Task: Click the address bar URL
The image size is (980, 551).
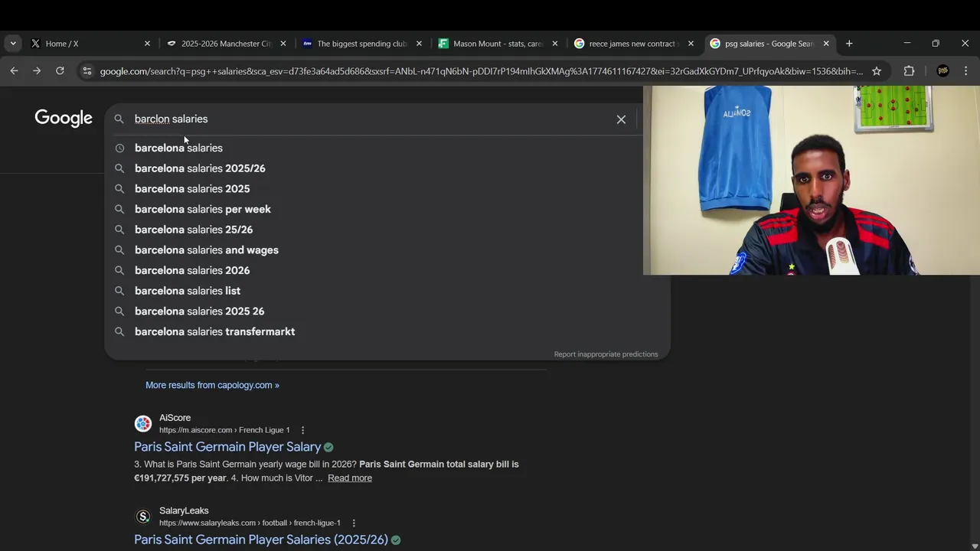Action: (481, 71)
